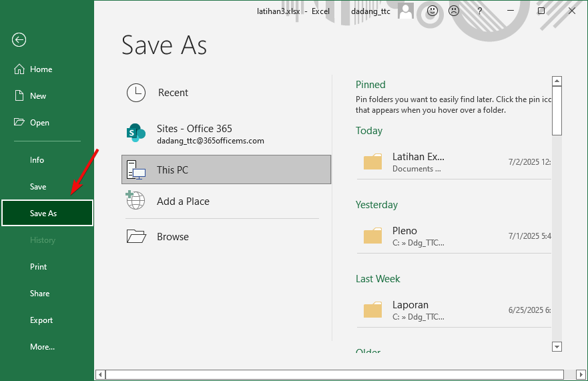588x381 pixels.
Task: Click the SharePoint Sites icon
Action: click(x=136, y=133)
